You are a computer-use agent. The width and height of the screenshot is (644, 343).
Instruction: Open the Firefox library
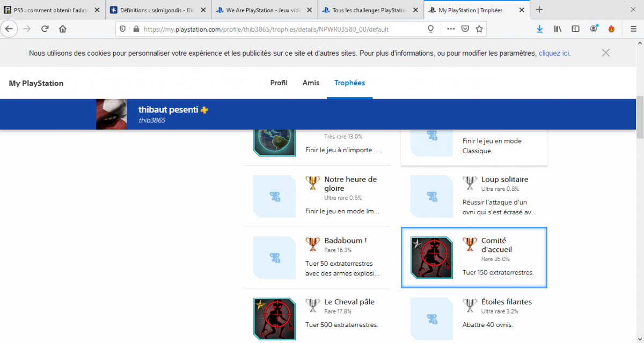(558, 29)
